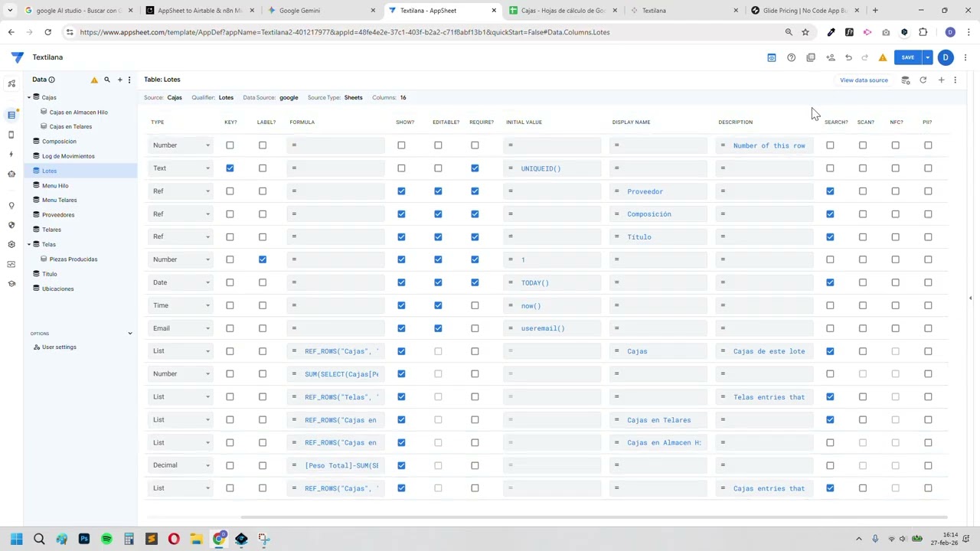This screenshot has height=551, width=980.
Task: Open the Security shield icon
Action: (11, 225)
